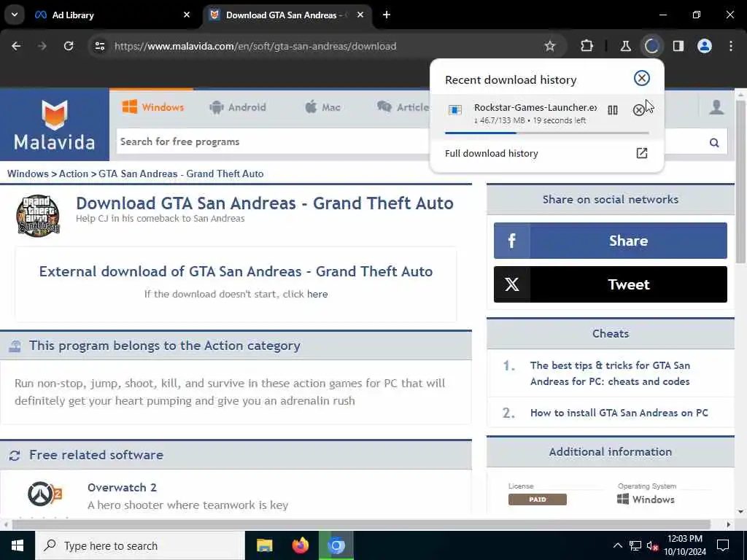Click the Windows breadcrumb link
Image resolution: width=747 pixels, height=560 pixels.
[28, 174]
